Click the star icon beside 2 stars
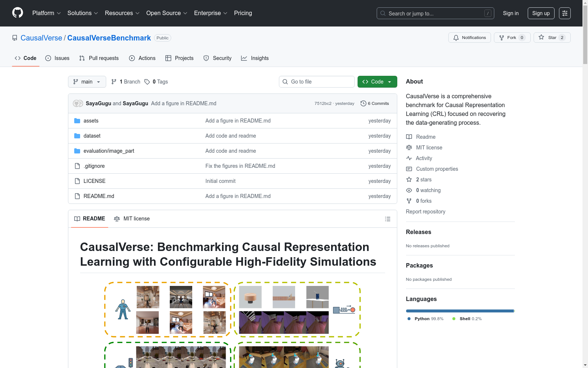This screenshot has width=588, height=368. coord(409,180)
